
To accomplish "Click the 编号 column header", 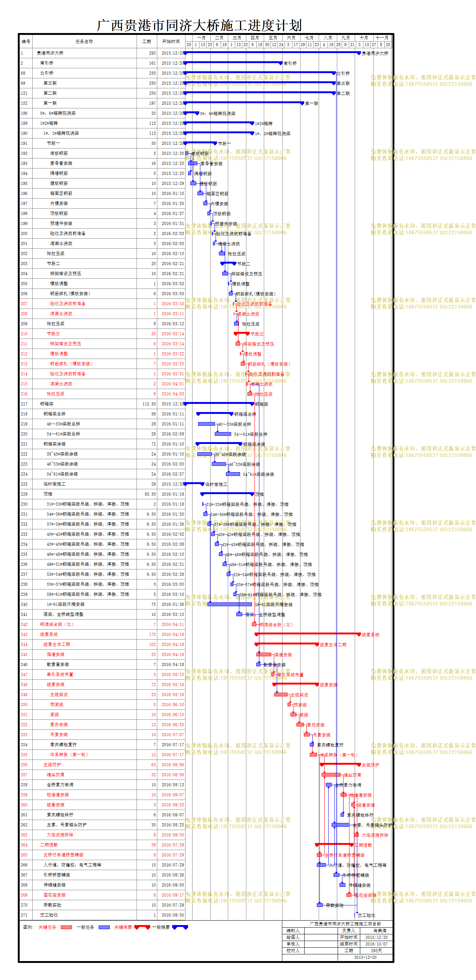I will (x=26, y=42).
